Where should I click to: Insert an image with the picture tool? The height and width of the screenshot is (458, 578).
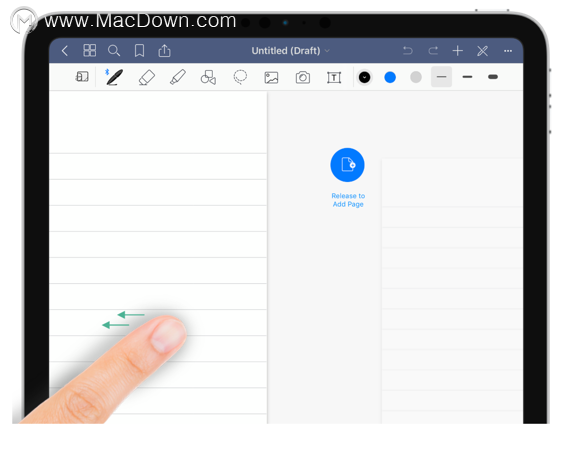(x=271, y=77)
